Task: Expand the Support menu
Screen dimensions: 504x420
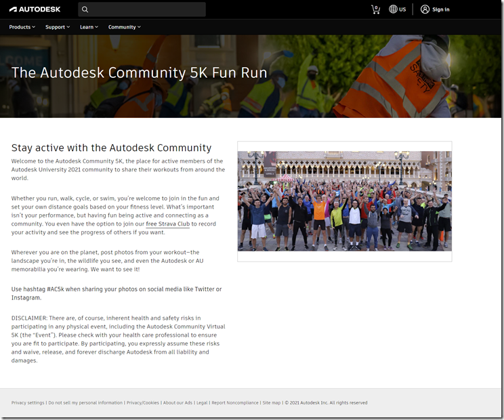Action: pyautogui.click(x=58, y=27)
